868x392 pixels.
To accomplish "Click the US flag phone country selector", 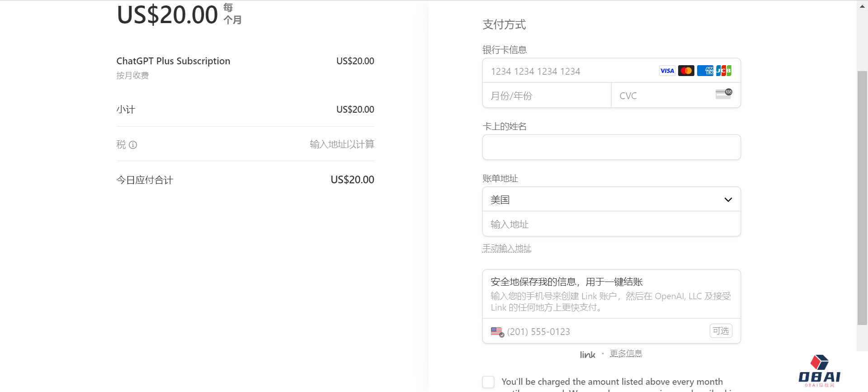I will point(497,332).
